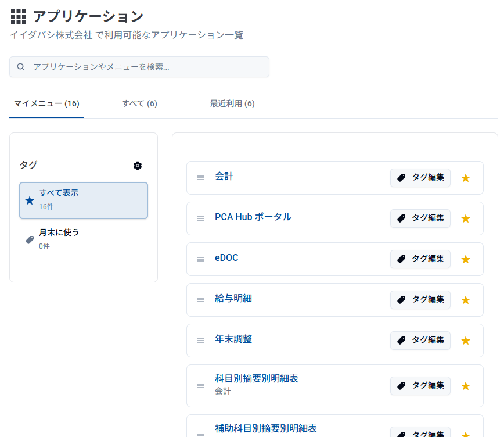504x437 pixels.
Task: Toggle the star on 科目別摘要別明細表
Action: pos(465,385)
